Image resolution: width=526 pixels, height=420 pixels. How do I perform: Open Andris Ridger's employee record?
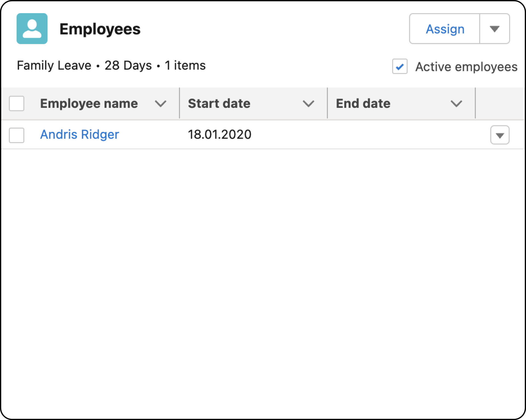[79, 134]
